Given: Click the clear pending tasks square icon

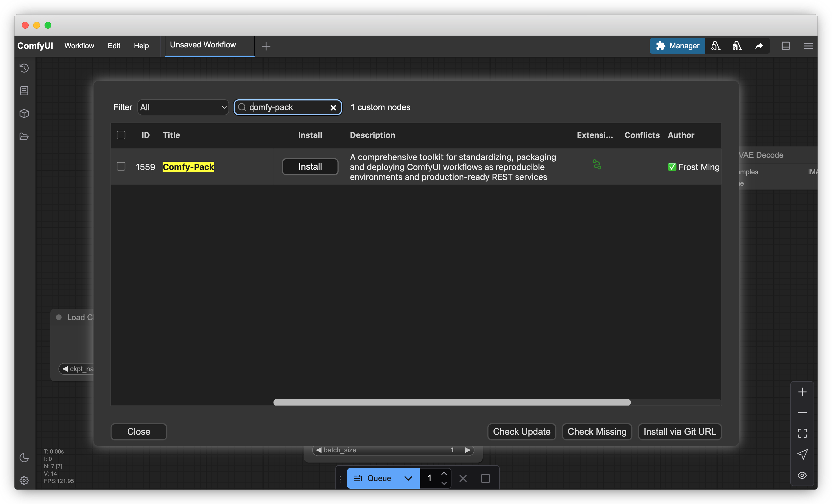Looking at the screenshot, I should pos(485,478).
